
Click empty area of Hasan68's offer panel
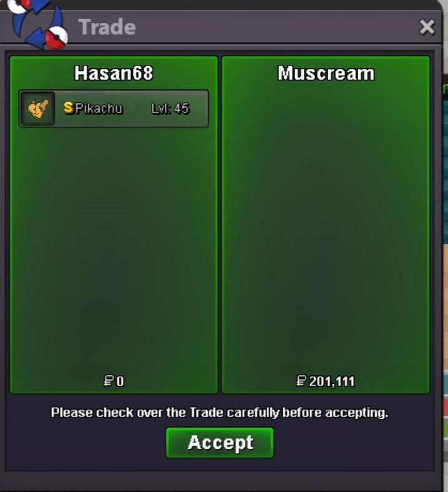[x=114, y=251]
